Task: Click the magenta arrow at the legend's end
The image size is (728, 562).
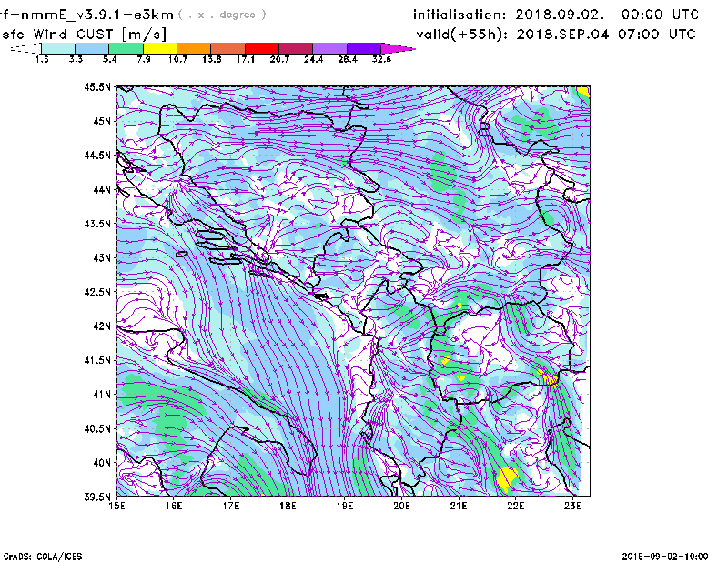Action: point(398,48)
